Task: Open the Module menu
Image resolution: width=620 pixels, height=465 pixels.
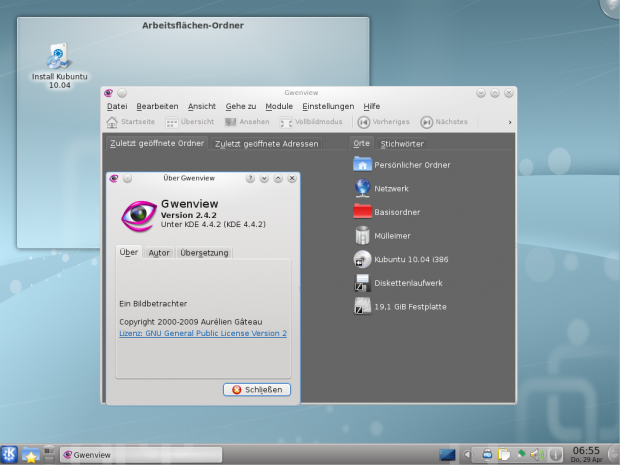Action: (x=279, y=106)
